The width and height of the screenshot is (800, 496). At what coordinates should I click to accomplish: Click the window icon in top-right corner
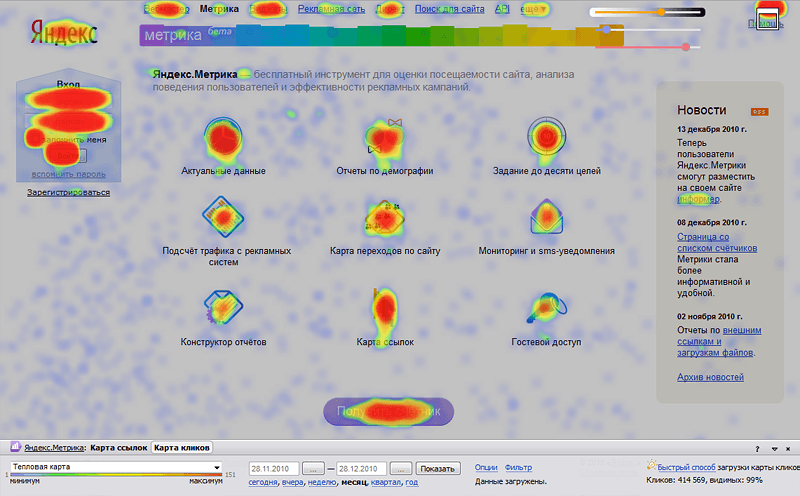pos(767,19)
